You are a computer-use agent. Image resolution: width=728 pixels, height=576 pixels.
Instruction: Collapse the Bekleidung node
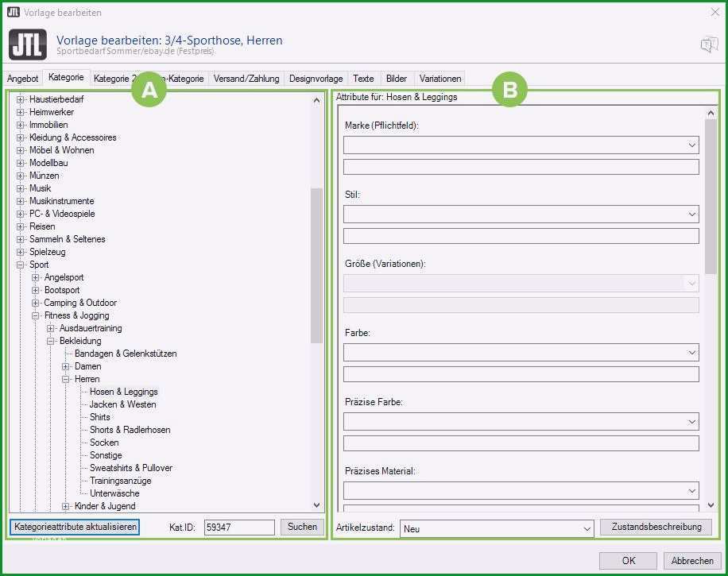[51, 341]
